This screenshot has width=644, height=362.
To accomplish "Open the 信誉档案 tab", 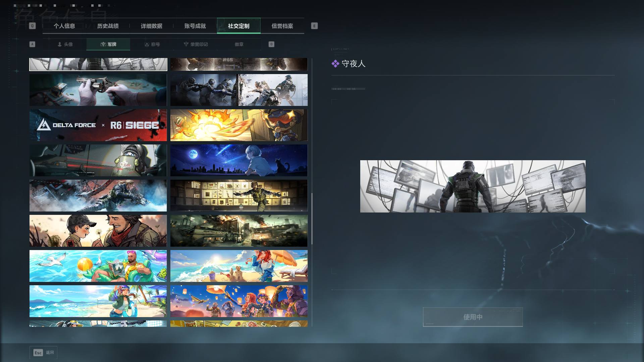I will (282, 26).
